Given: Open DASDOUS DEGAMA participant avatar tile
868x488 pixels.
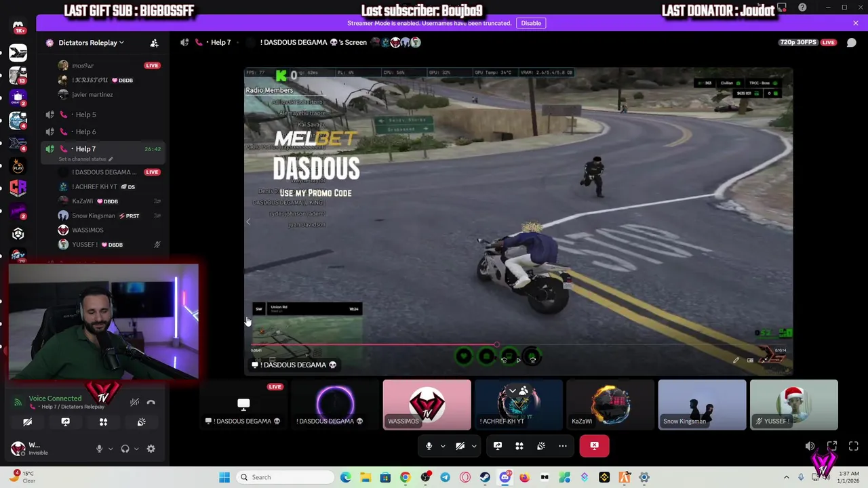Looking at the screenshot, I should point(335,405).
